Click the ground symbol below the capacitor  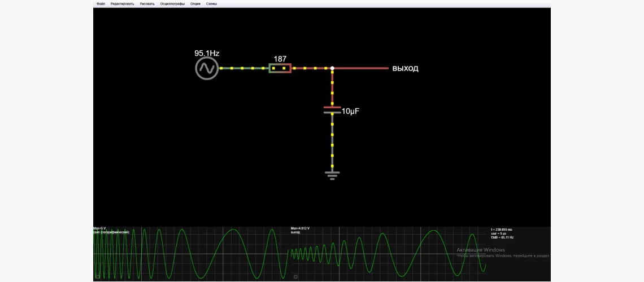coord(332,175)
